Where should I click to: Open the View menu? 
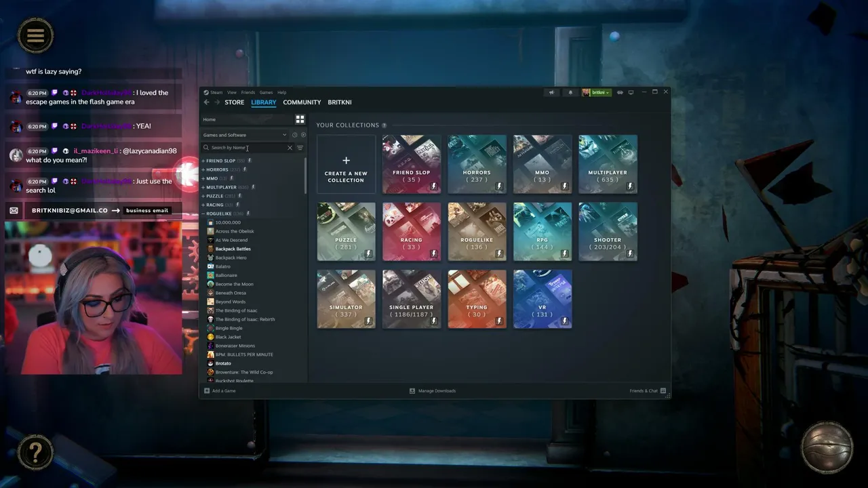tap(232, 92)
